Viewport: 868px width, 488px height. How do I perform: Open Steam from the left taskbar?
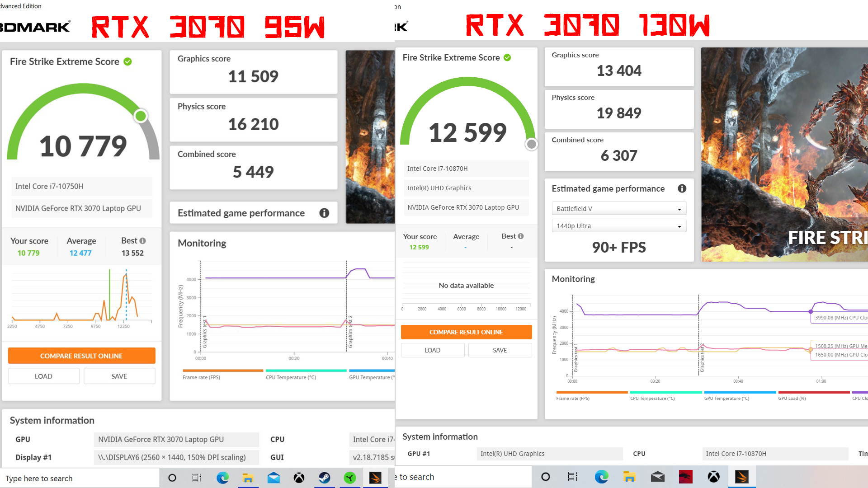click(x=325, y=478)
